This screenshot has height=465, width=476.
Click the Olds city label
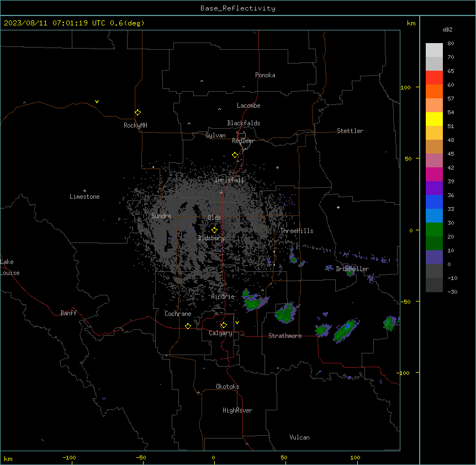pos(214,218)
